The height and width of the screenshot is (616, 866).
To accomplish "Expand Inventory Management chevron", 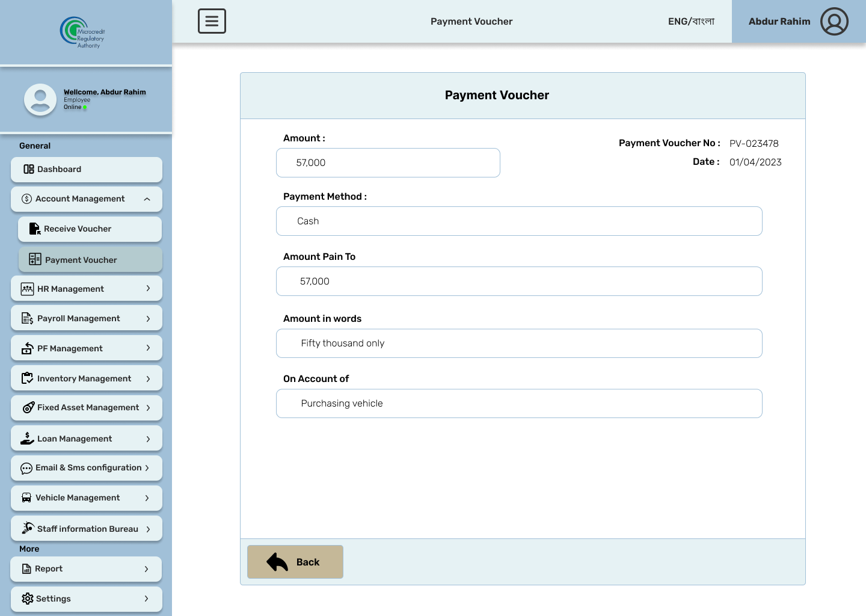I will [x=148, y=378].
